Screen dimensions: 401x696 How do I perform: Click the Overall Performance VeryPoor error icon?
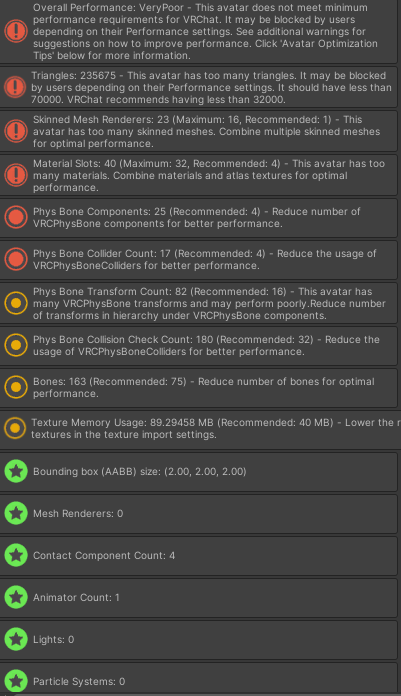(16, 32)
